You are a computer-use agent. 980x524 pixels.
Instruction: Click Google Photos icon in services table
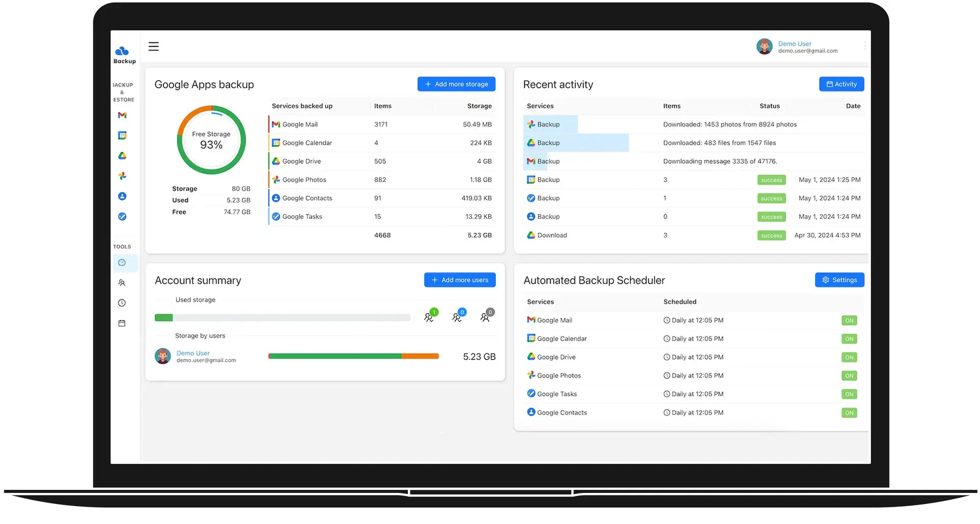point(276,180)
